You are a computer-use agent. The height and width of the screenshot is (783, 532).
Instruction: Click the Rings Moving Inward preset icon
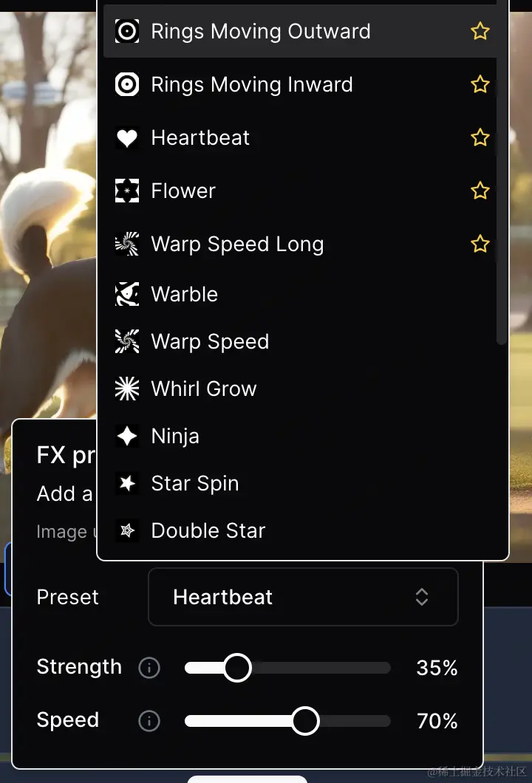click(127, 84)
